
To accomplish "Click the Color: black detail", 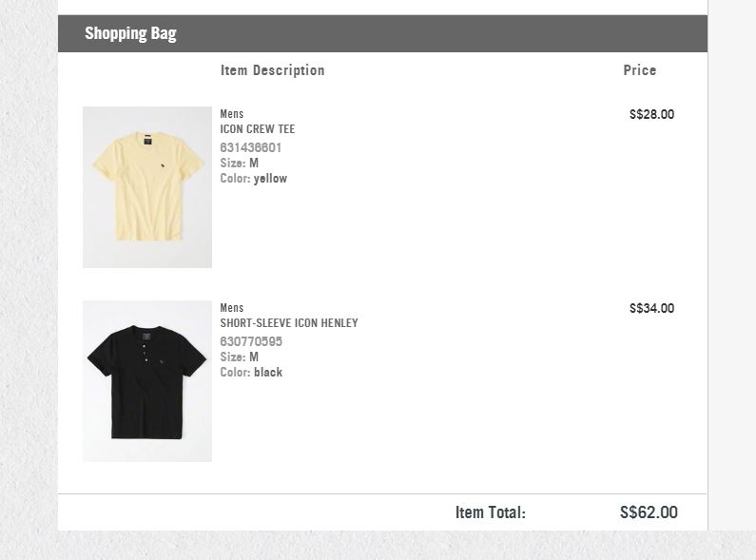I will coord(251,373).
